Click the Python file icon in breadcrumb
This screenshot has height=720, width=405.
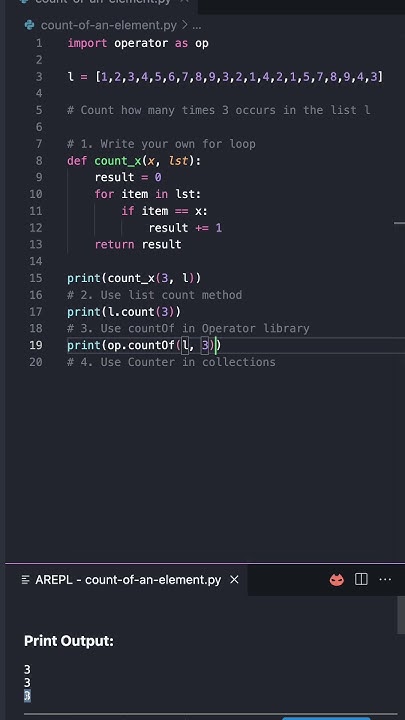point(30,25)
